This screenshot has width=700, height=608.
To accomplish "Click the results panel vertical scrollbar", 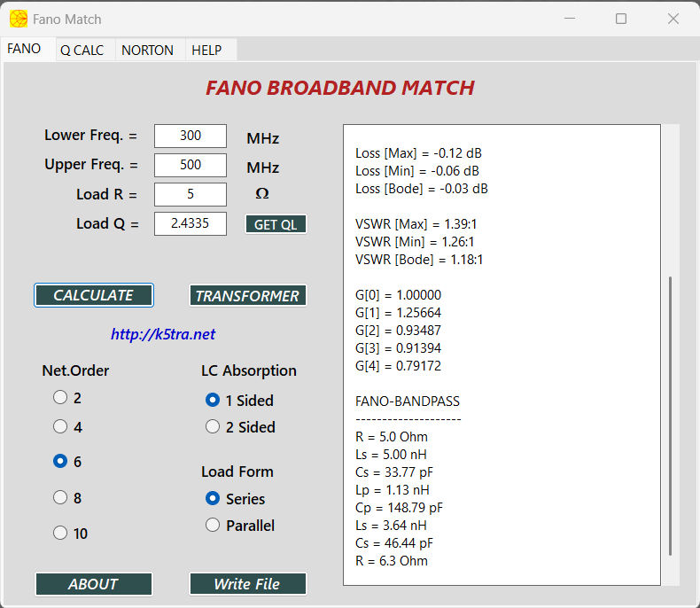I will pos(671,415).
